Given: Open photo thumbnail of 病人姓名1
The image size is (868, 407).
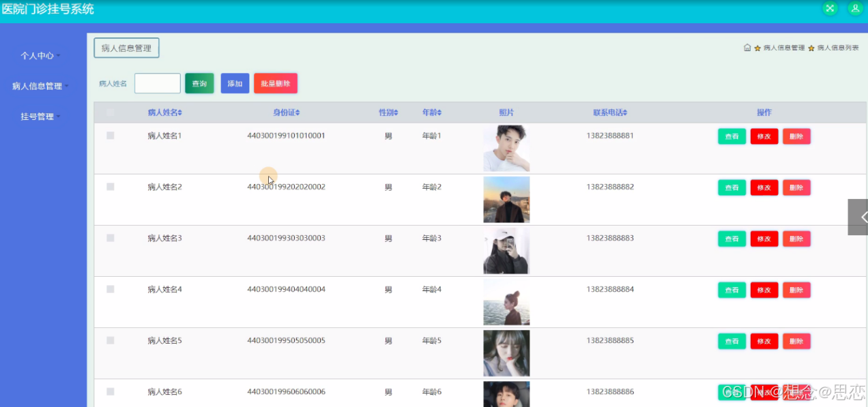Looking at the screenshot, I should pos(506,149).
